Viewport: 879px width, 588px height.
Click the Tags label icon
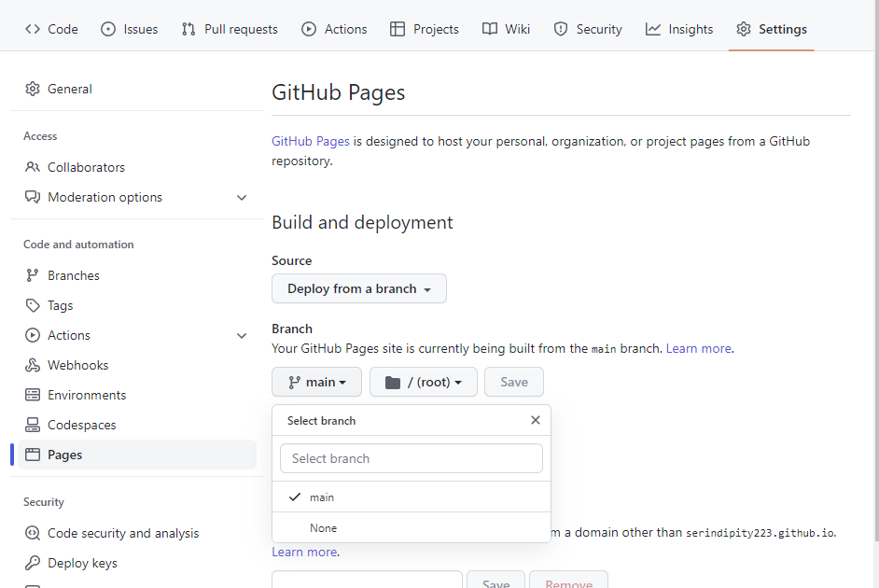click(x=33, y=305)
